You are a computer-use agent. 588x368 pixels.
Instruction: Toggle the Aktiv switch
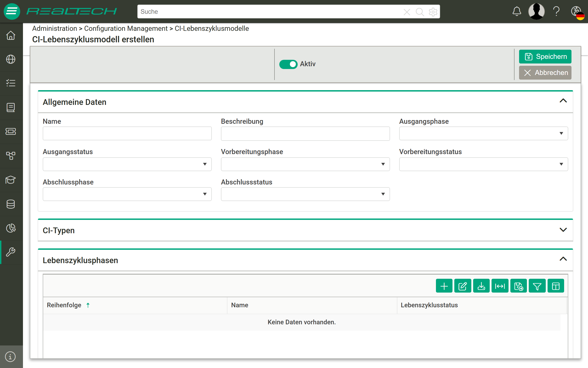(288, 64)
